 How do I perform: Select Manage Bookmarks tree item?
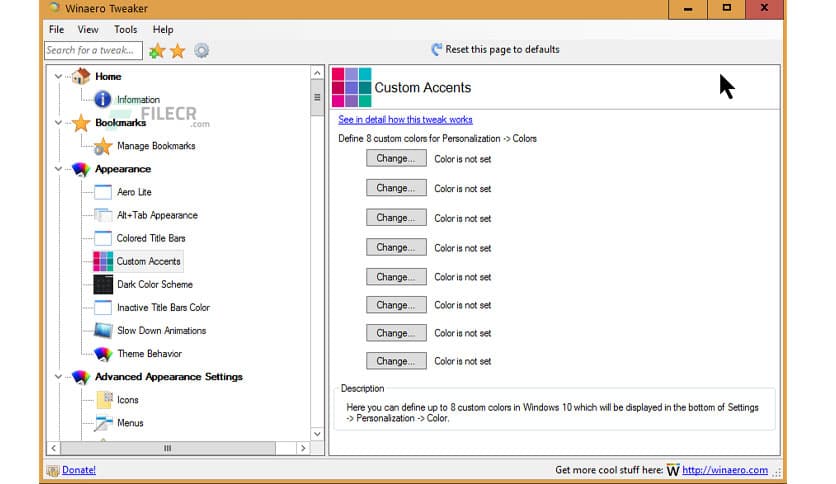[x=156, y=146]
